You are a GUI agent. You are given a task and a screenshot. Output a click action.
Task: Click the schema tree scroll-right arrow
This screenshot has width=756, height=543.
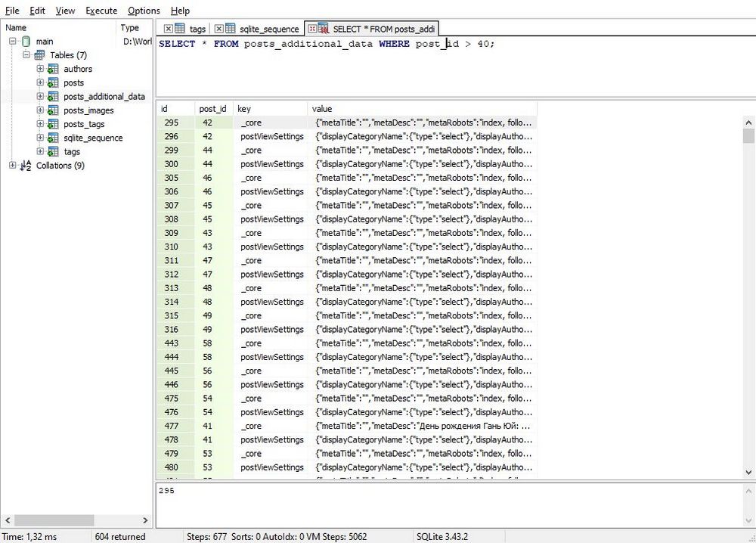tap(145, 520)
